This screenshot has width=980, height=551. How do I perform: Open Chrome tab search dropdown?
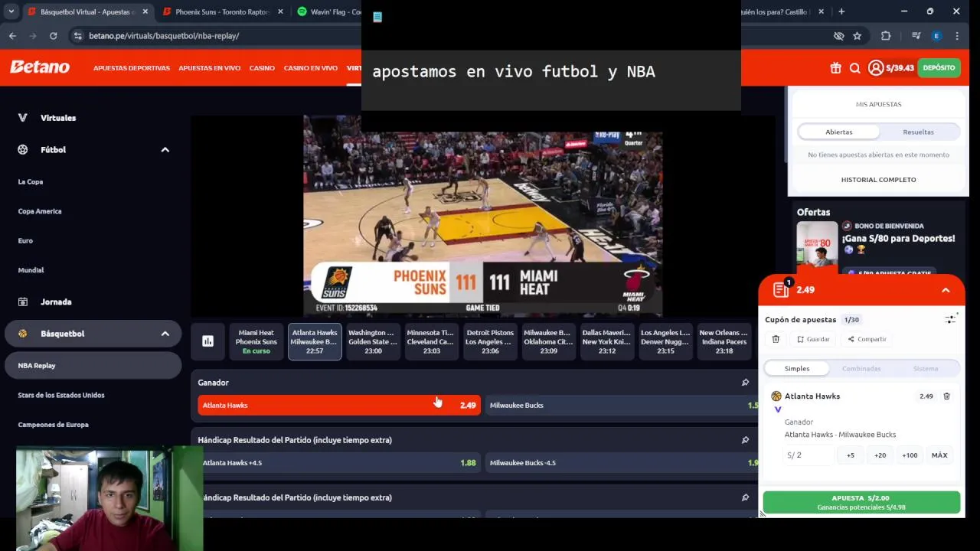point(11,11)
